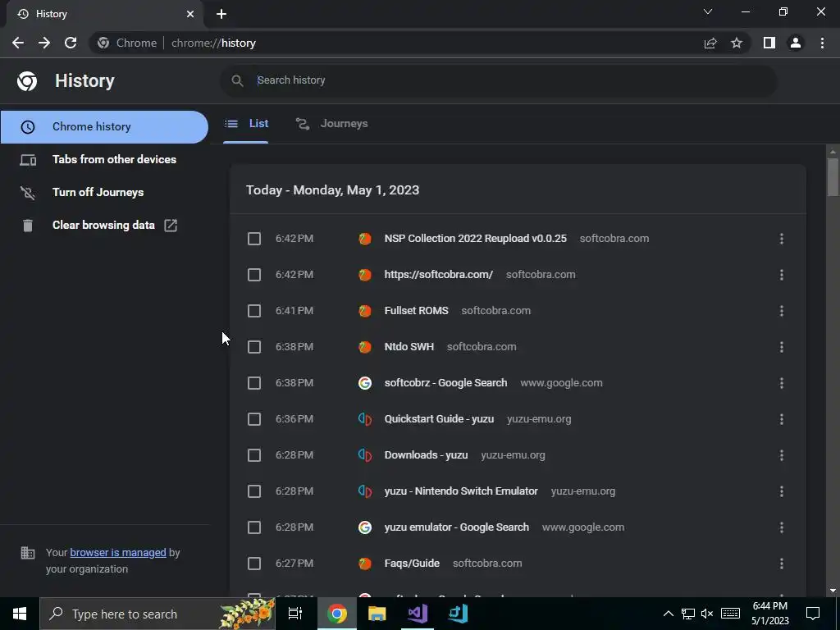Switch to the Journeys tab
Image resolution: width=840 pixels, height=630 pixels.
coord(331,124)
